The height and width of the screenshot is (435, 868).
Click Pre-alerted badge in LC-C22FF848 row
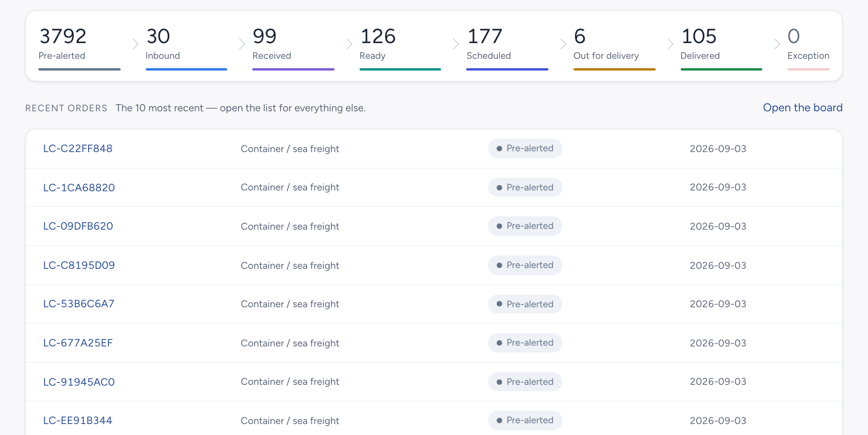(x=525, y=149)
